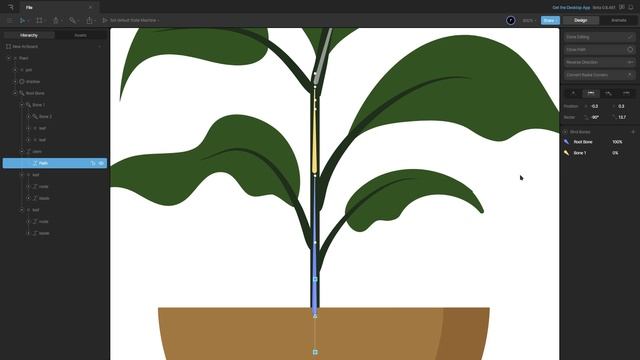Click Root Bone blue color swatch

click(567, 142)
